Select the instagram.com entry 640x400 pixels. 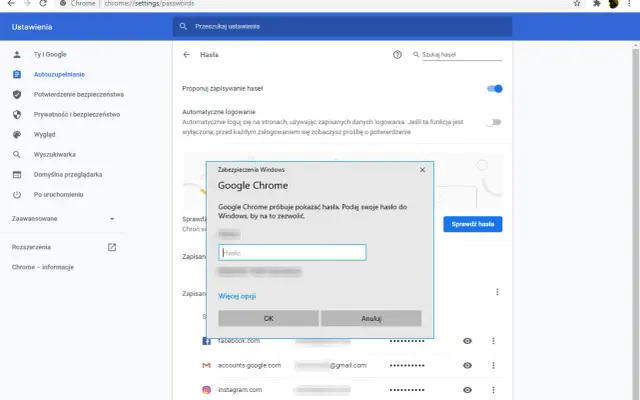(240, 390)
